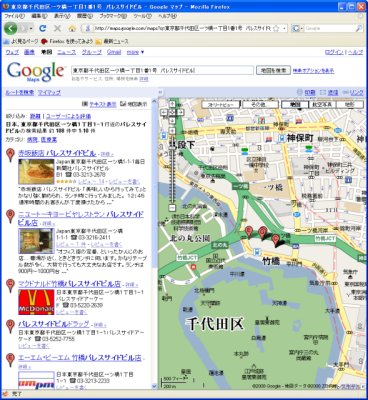Image resolution: width=368 pixels, height=400 pixels.
Task: Click the Firefox back arrow button
Action: coord(10,29)
